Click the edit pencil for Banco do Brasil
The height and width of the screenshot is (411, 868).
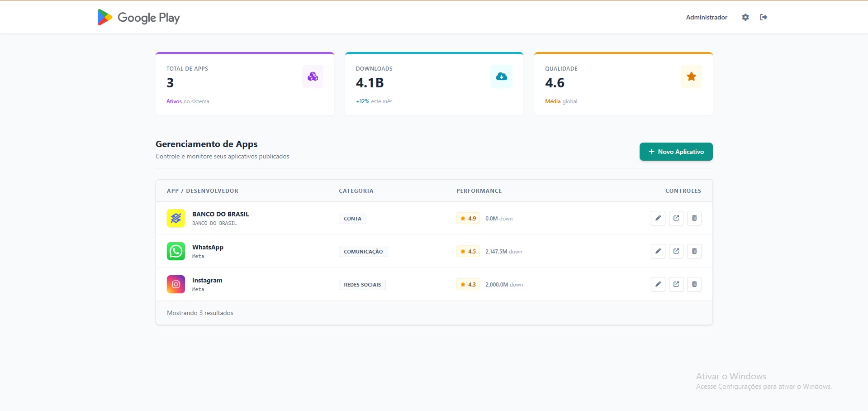658,218
